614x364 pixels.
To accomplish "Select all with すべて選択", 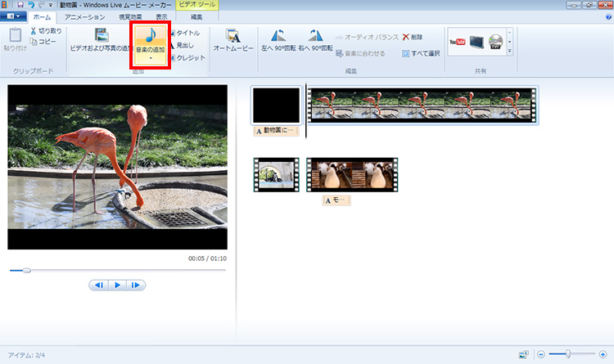I will (x=421, y=53).
